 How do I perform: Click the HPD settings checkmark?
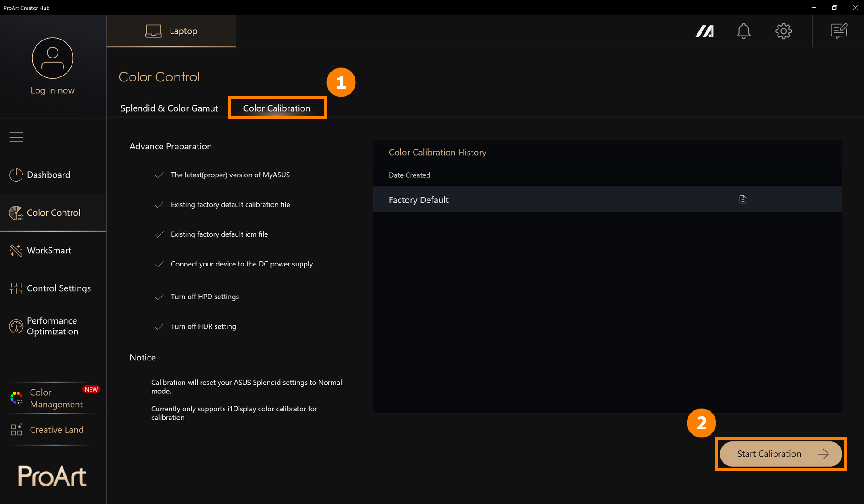coord(159,297)
